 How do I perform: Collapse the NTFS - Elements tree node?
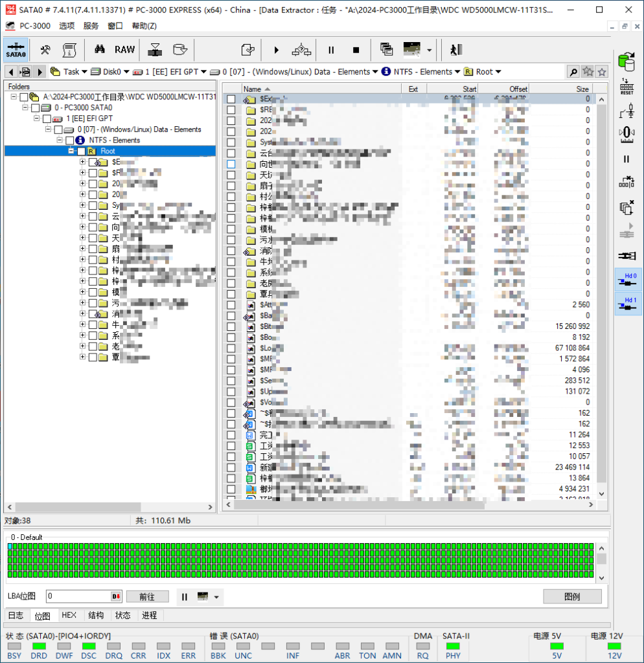click(60, 140)
